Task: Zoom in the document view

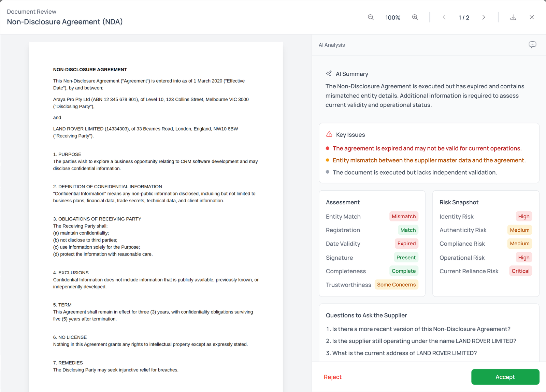Action: click(x=415, y=17)
